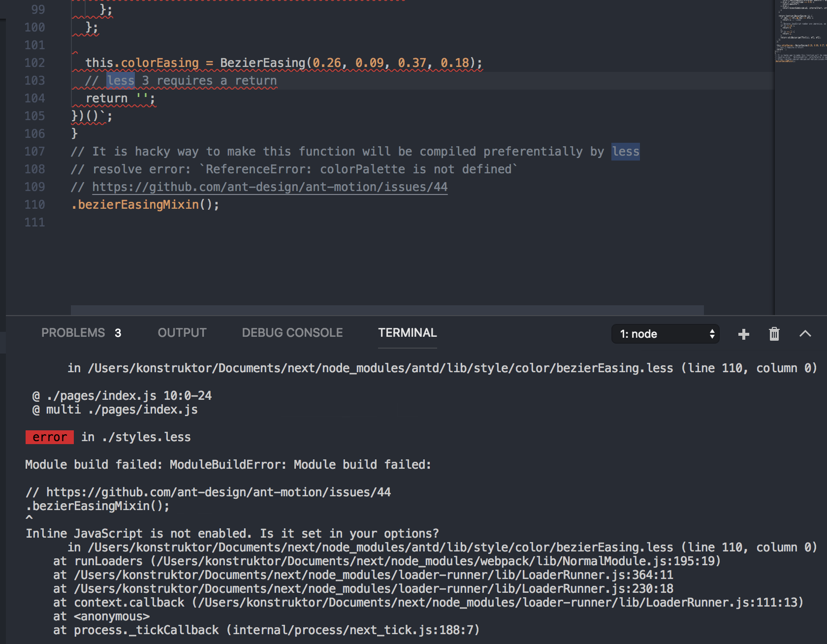Click the highlighted 'less' ending line 107
The height and width of the screenshot is (644, 827).
pos(626,152)
